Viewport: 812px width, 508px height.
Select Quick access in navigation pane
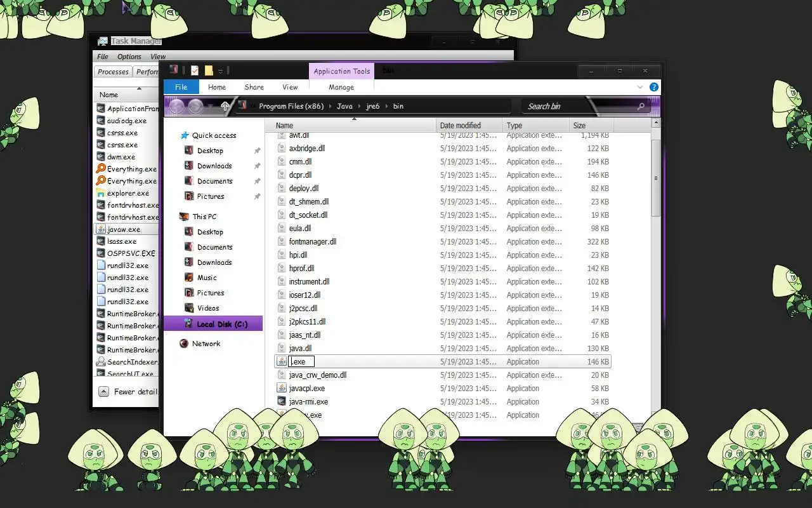click(214, 135)
